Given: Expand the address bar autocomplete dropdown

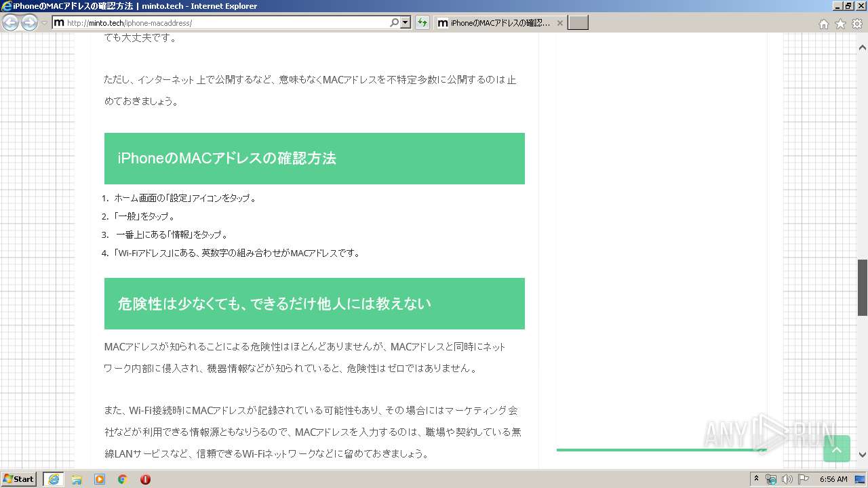Looking at the screenshot, I should (x=406, y=23).
